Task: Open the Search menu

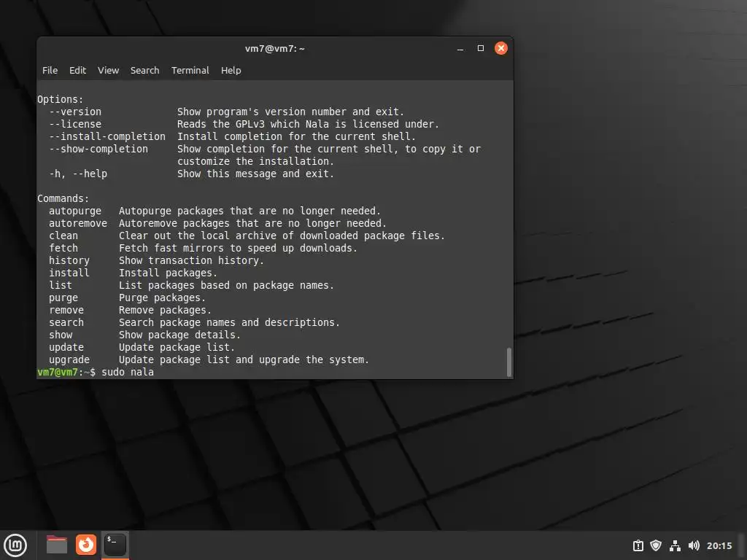Action: tap(145, 71)
